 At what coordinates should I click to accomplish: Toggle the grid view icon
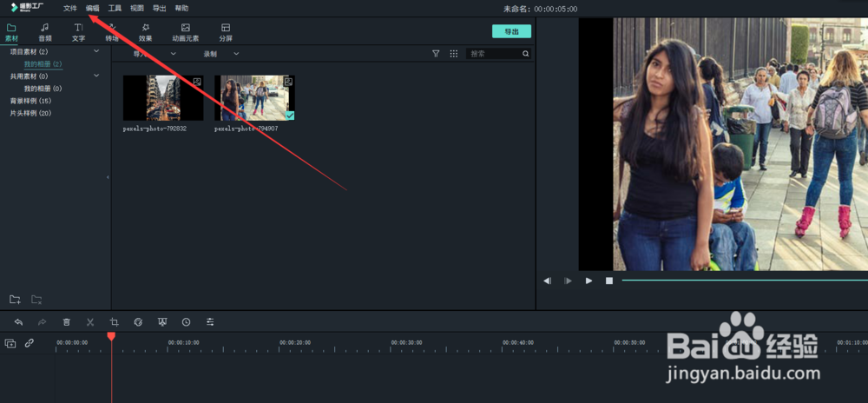click(x=454, y=54)
